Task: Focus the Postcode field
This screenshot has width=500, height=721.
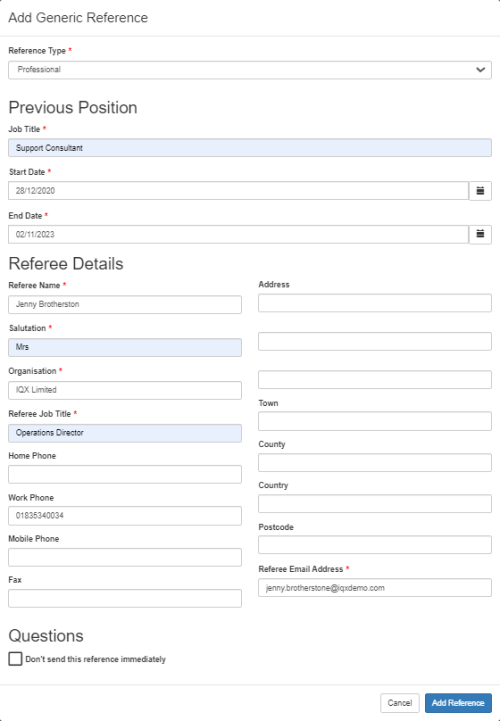Action: click(x=375, y=545)
